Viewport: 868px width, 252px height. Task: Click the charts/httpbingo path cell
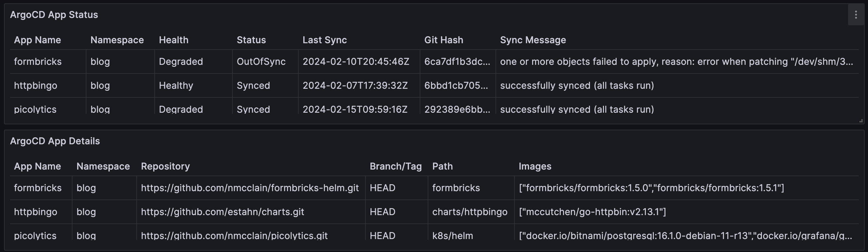tap(470, 212)
